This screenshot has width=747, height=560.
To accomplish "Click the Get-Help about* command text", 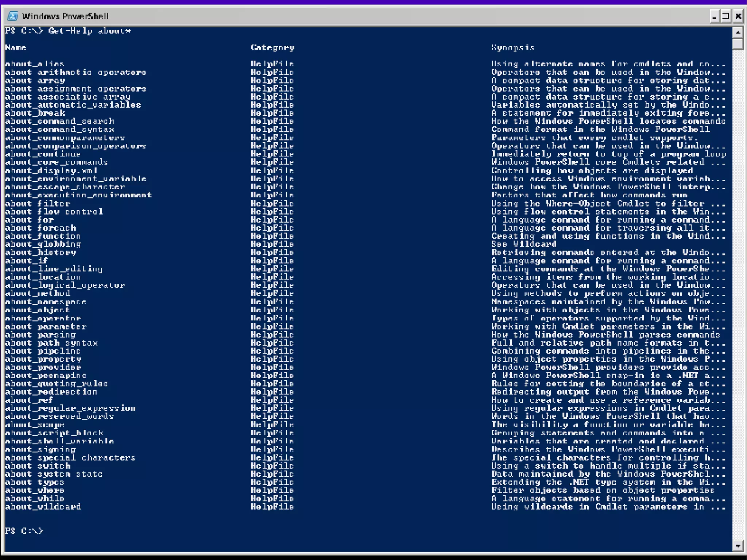I will (x=89, y=31).
